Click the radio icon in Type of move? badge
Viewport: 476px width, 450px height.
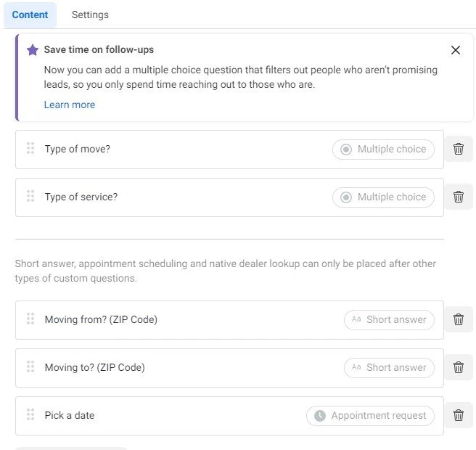click(346, 150)
